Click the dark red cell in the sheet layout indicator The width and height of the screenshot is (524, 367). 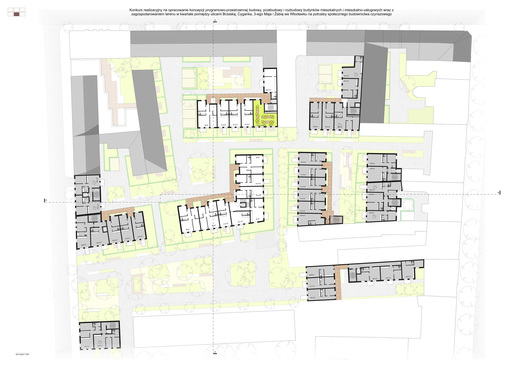tap(17, 14)
